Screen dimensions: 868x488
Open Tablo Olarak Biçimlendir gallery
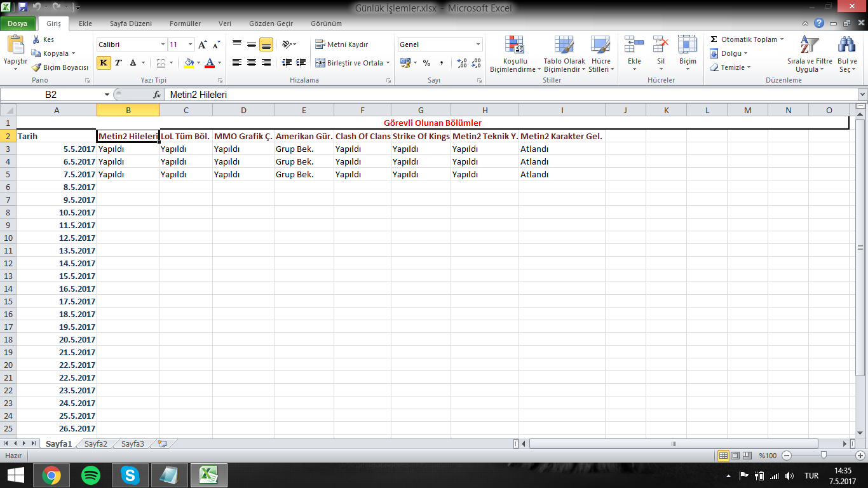click(564, 54)
